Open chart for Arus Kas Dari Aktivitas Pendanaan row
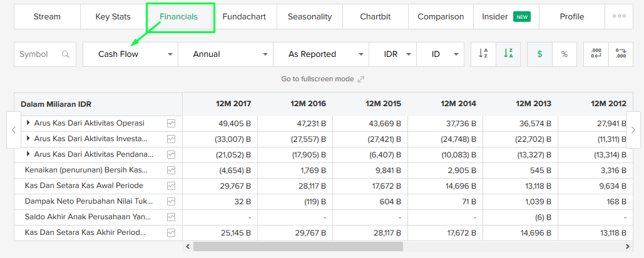The image size is (644, 258). (x=171, y=155)
